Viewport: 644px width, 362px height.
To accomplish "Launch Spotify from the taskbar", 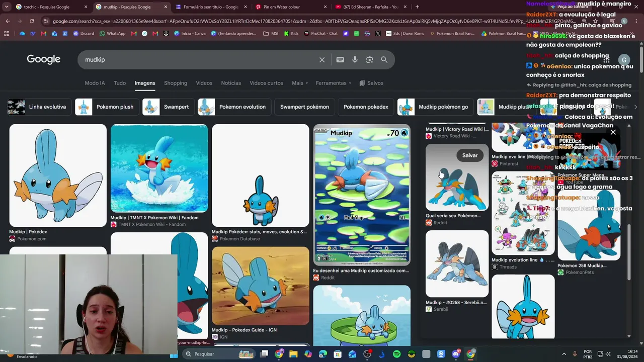I will click(x=396, y=354).
